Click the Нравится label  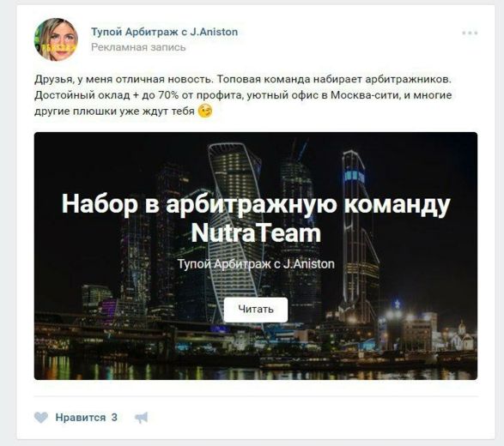tap(81, 418)
